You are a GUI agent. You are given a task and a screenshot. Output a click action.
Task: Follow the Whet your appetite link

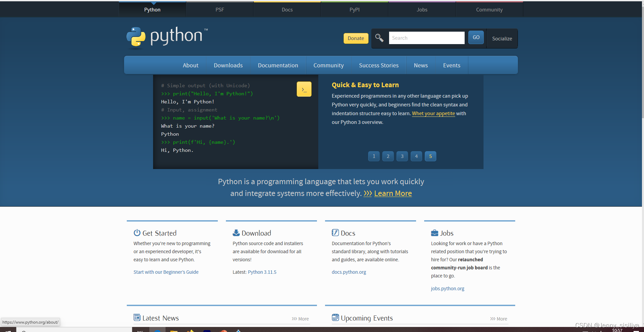(434, 113)
